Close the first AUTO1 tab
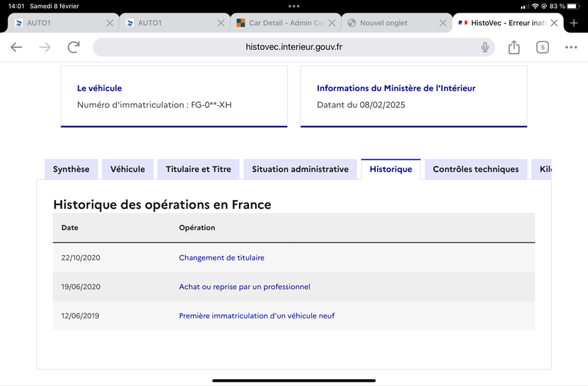Viewport: 588px width, 386px height. tap(110, 23)
